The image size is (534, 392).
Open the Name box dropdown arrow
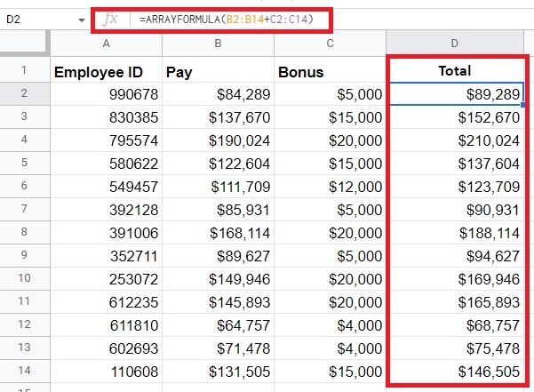pos(82,20)
